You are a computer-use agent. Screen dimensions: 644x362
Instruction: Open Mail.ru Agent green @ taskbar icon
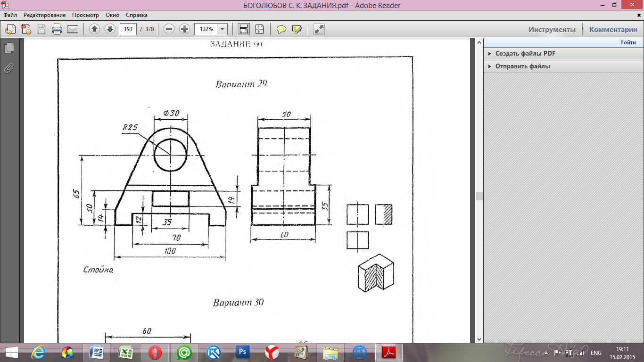point(184,352)
